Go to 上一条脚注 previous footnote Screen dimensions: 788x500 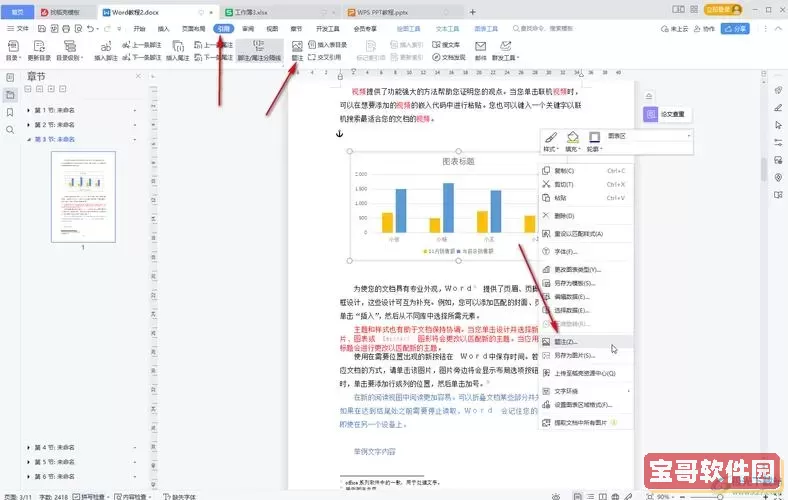click(x=142, y=45)
